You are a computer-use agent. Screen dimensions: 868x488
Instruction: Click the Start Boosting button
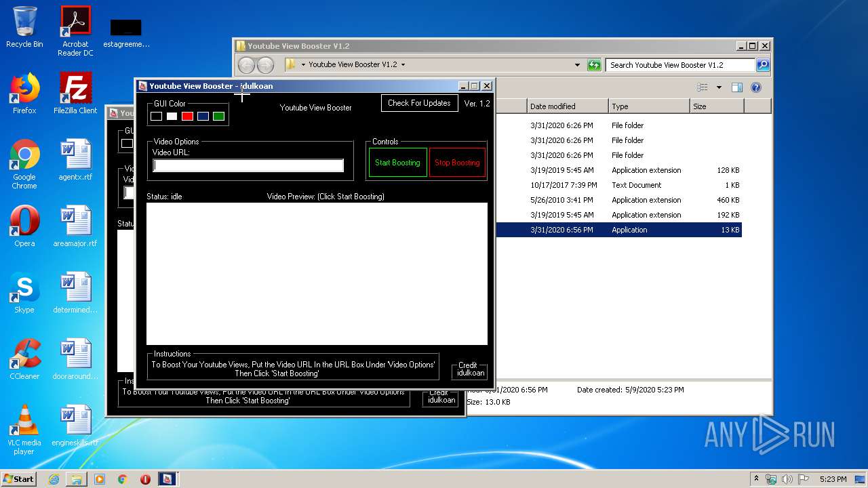(x=397, y=163)
